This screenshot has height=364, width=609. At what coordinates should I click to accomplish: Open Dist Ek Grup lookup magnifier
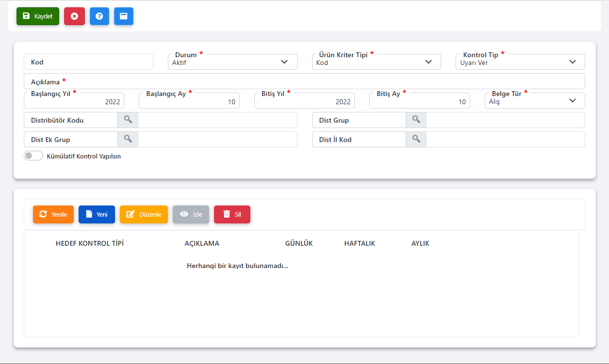(128, 139)
